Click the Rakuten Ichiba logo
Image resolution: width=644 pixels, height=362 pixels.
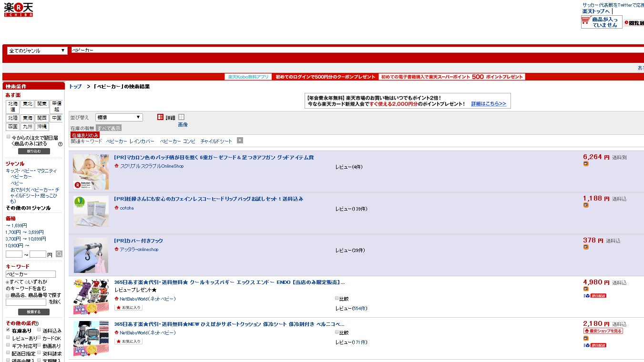point(19,9)
